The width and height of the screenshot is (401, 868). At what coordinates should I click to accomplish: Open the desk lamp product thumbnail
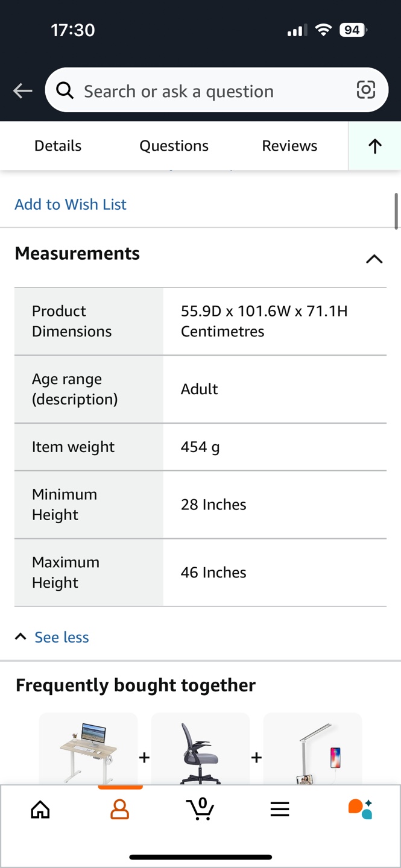pos(312,750)
